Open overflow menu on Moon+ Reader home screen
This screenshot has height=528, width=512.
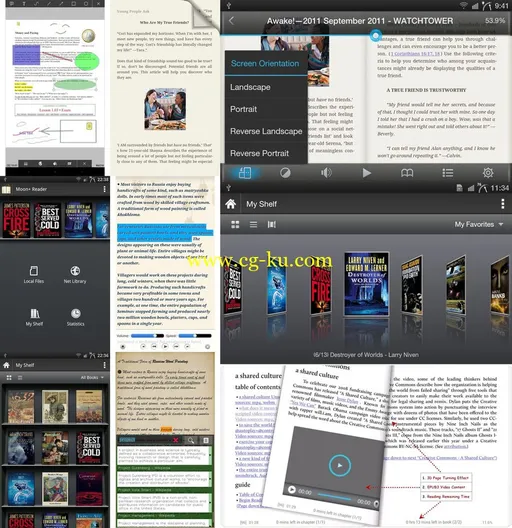point(104,190)
